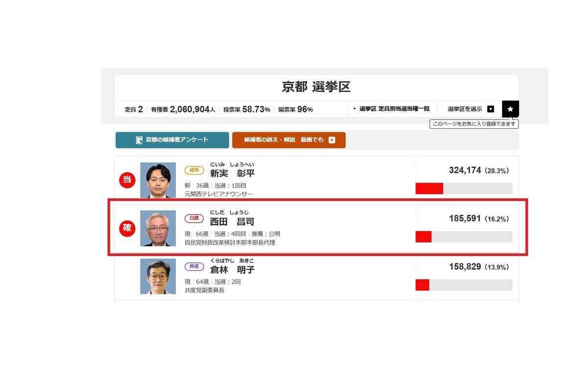
Task: Click the red 確 confirmed badge
Action: tap(127, 228)
